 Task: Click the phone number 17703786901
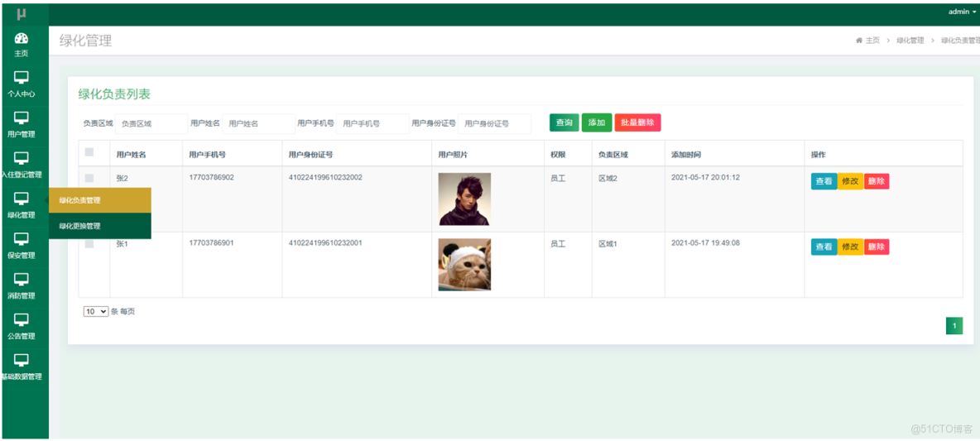point(211,243)
